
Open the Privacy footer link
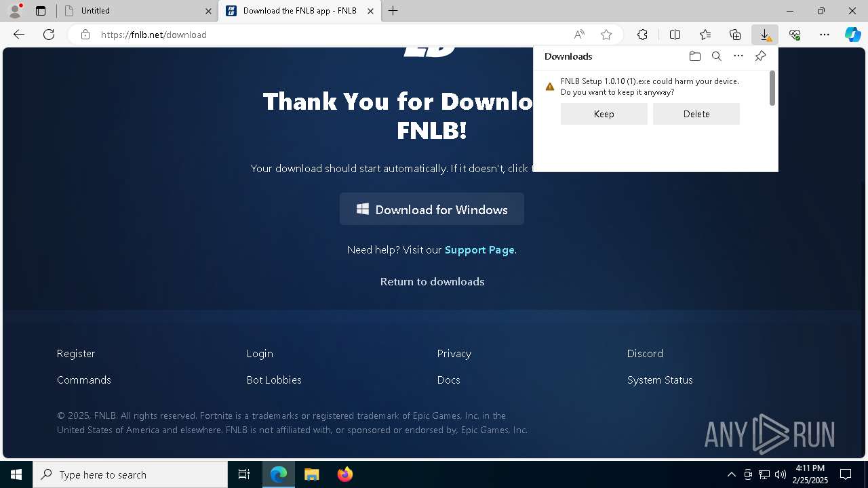(454, 353)
